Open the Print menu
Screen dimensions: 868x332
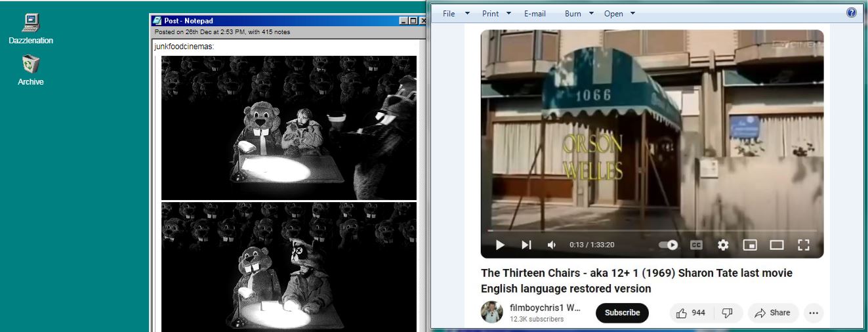coord(491,14)
